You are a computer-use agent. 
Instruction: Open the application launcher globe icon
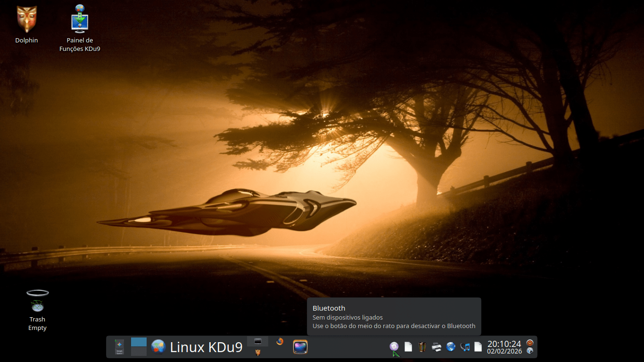coord(158,347)
